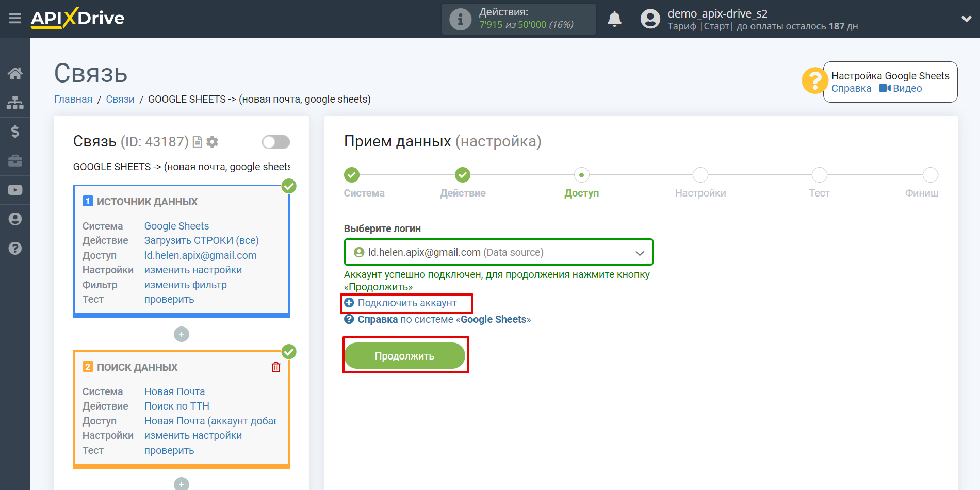Open the login selection dropdown
This screenshot has height=490, width=980.
[x=498, y=252]
